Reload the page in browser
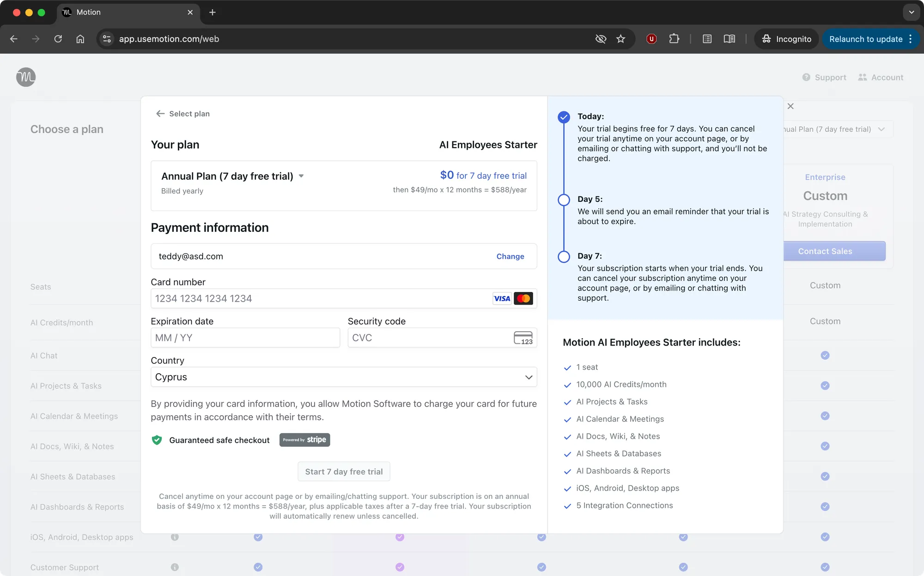 [58, 39]
